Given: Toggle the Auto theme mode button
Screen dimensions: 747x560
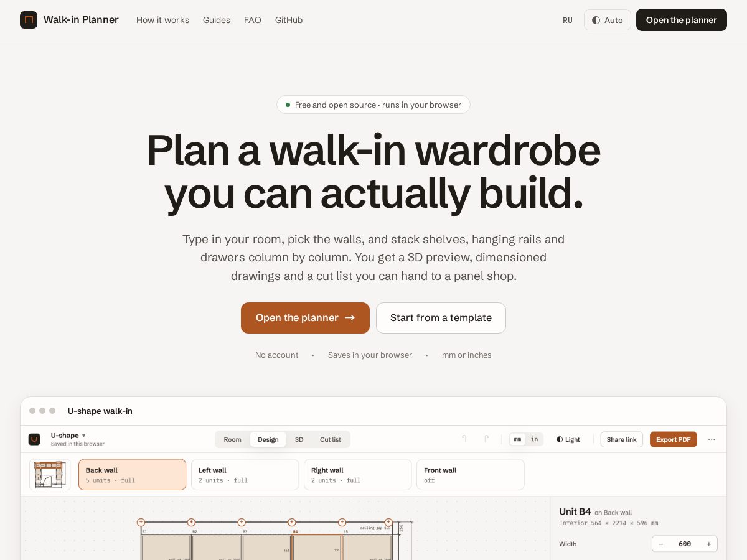Looking at the screenshot, I should click(x=608, y=20).
